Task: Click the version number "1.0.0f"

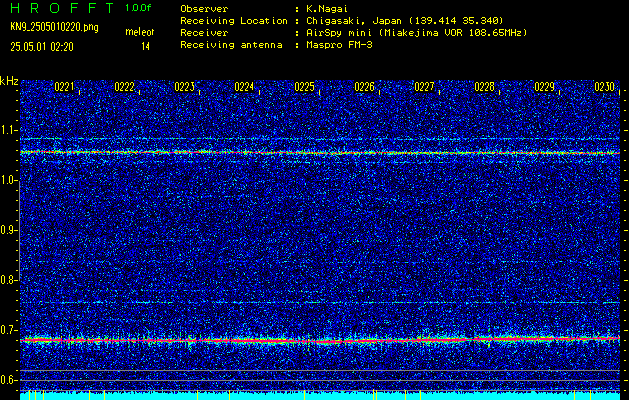Action: 138,8
